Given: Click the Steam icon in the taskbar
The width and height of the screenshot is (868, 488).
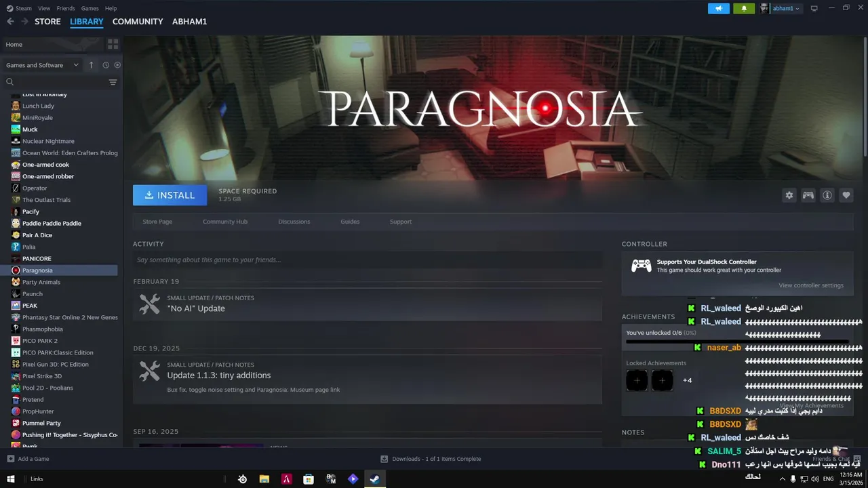Looking at the screenshot, I should 374,479.
